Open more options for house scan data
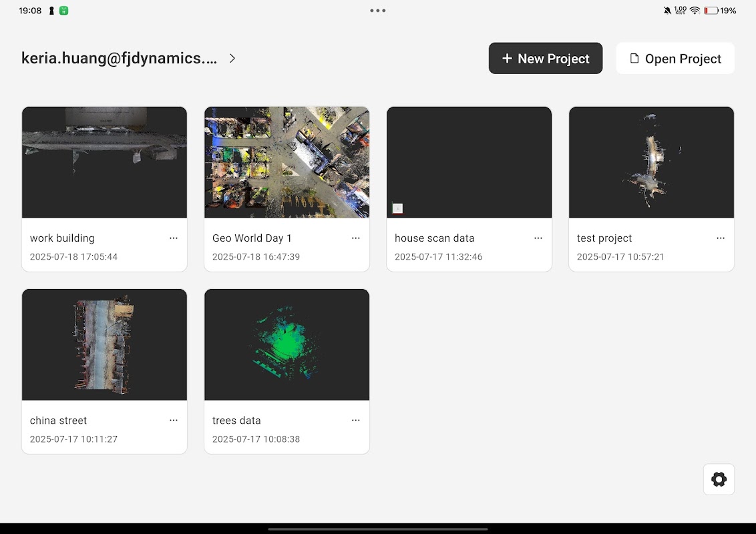The width and height of the screenshot is (756, 534). pos(538,238)
